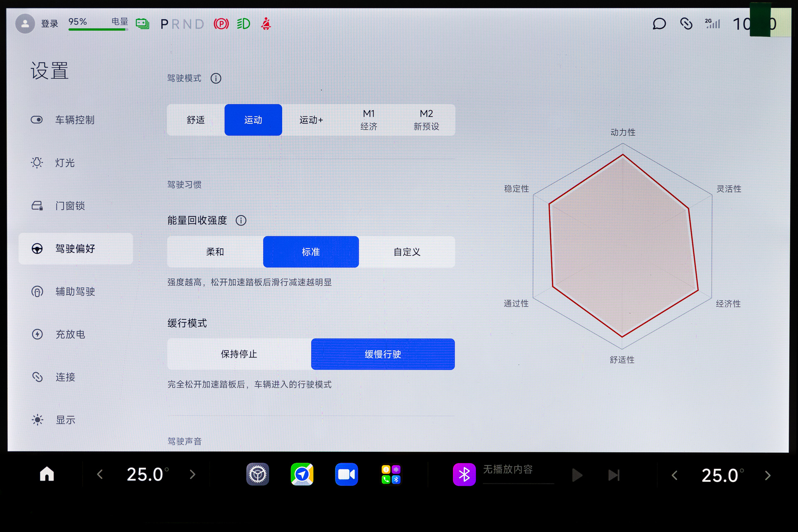
Task: Raise right-side temperature with right chevron
Action: (768, 476)
